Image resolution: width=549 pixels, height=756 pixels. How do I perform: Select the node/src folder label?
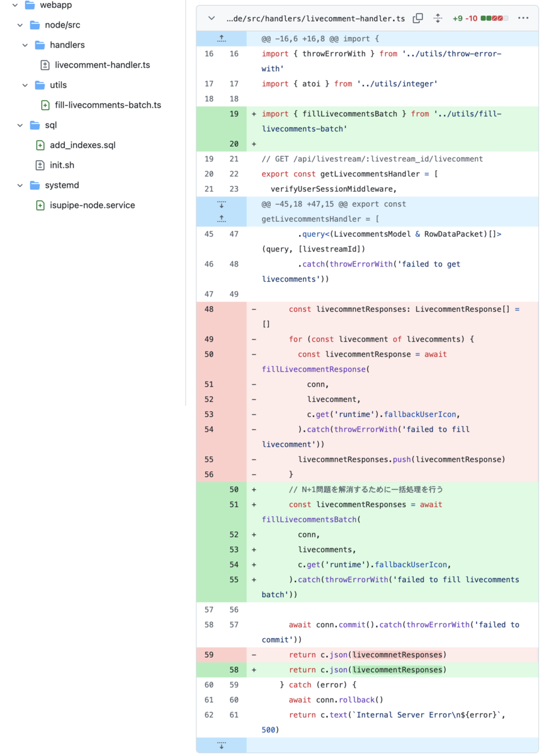(x=62, y=25)
